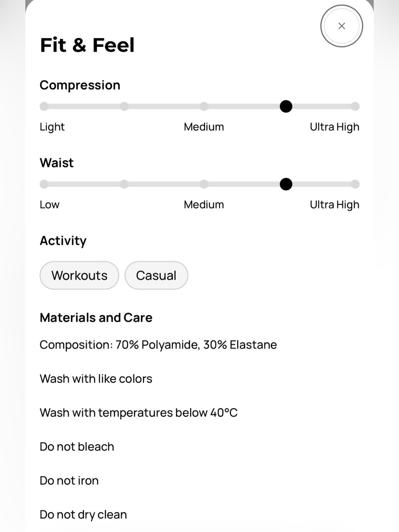Click the Fit & Feel heading
This screenshot has width=399, height=532.
pos(87,45)
